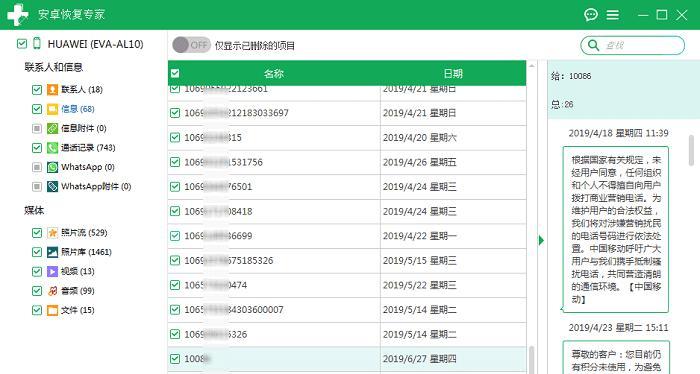Turn on the show-only-deleted-items OFF switch

pyautogui.click(x=191, y=45)
